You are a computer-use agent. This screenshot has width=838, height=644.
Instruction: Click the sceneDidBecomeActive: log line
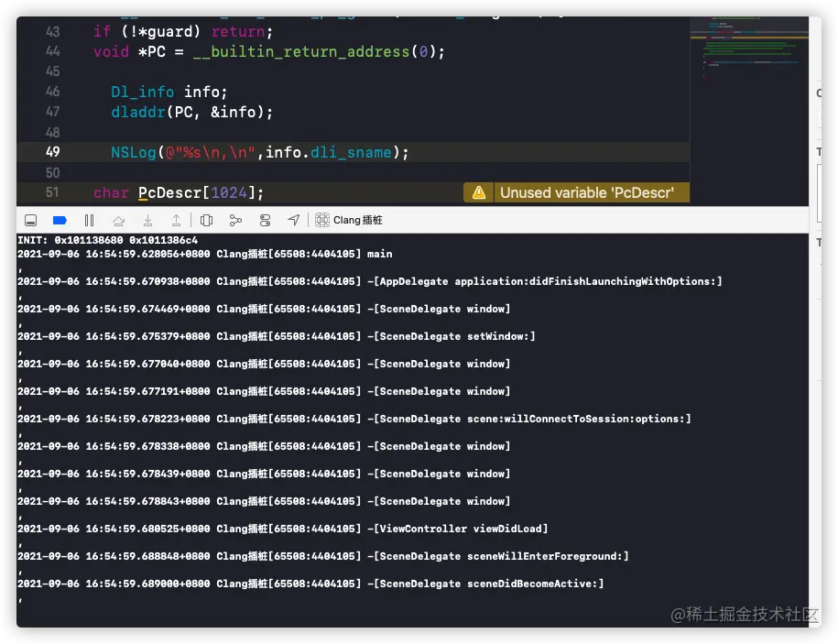tap(310, 584)
